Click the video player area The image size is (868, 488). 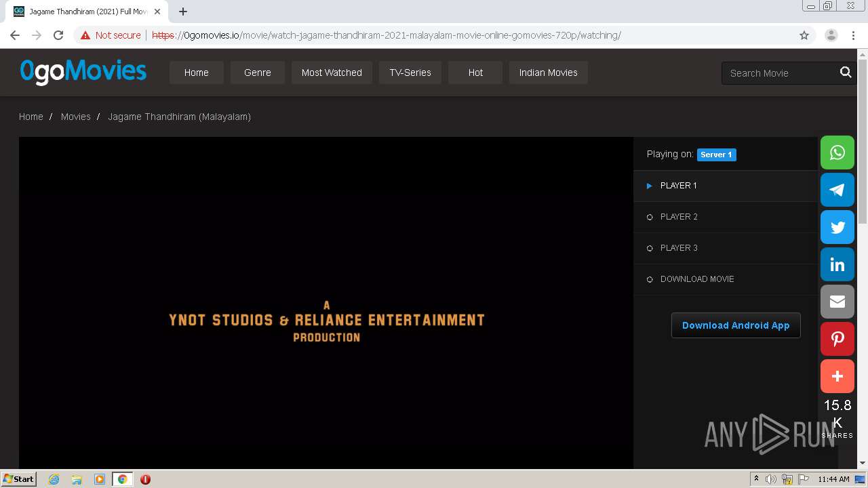click(x=326, y=302)
